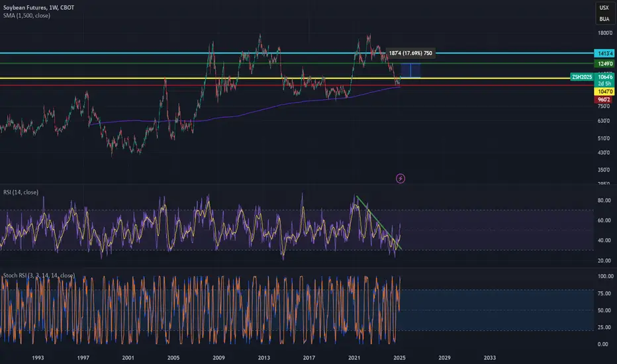Click the Stoch RSI indicator label
Viewport: 617px width, 364px height.
pos(39,275)
